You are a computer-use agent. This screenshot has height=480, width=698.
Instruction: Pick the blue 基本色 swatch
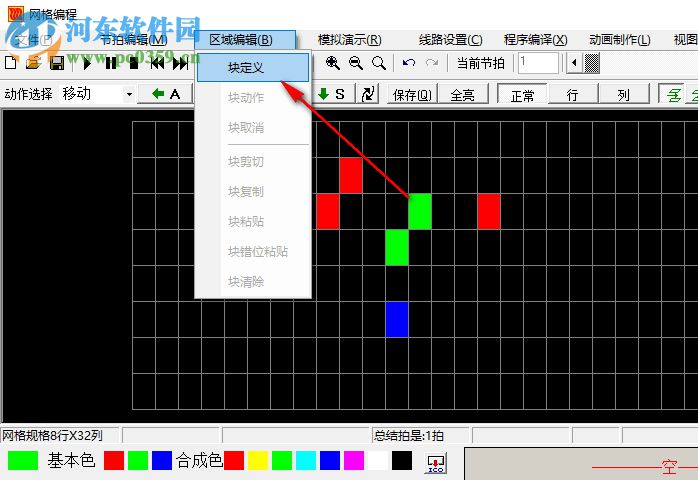tap(162, 460)
